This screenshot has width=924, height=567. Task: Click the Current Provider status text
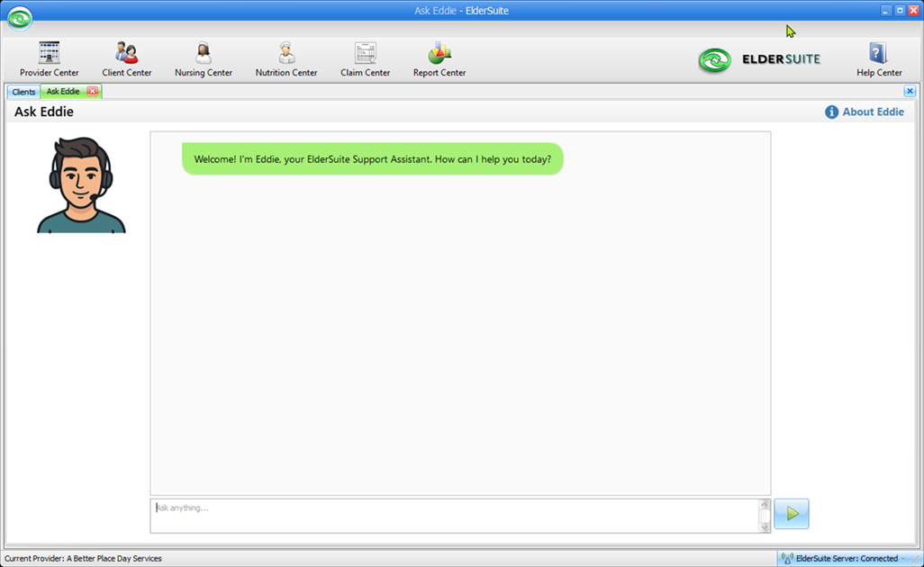[x=83, y=558]
